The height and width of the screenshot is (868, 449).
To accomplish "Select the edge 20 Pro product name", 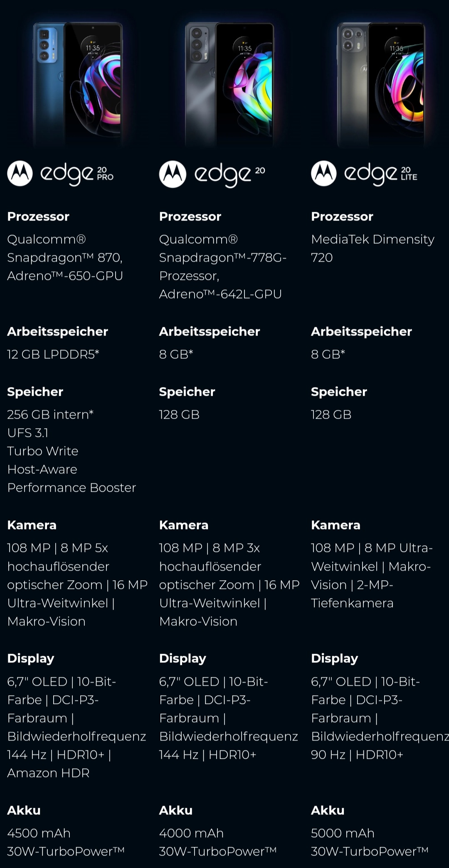I will pyautogui.click(x=77, y=174).
